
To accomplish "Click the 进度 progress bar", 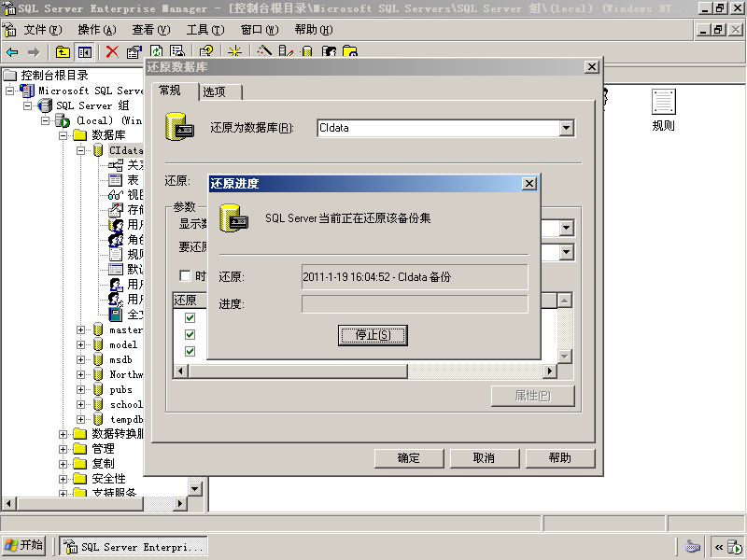I will point(415,304).
